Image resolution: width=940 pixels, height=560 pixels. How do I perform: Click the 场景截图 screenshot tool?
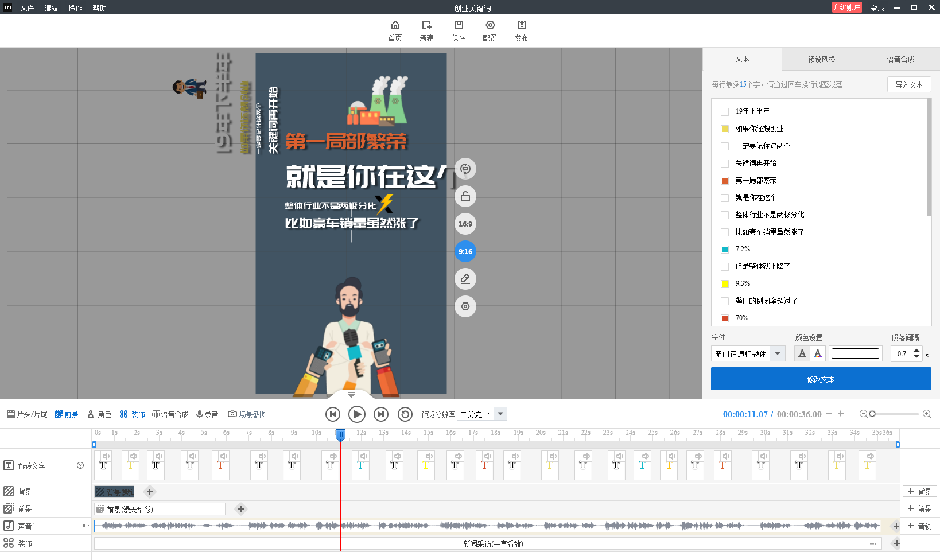click(x=247, y=414)
